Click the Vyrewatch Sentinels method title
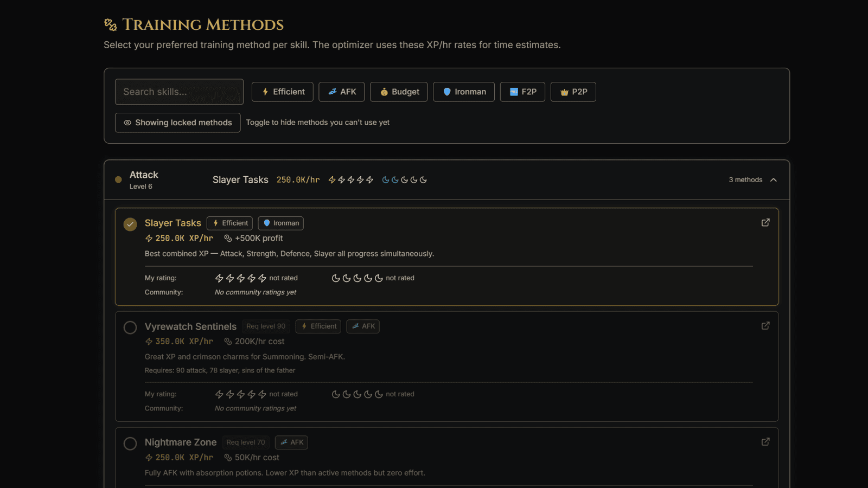 [x=190, y=326]
